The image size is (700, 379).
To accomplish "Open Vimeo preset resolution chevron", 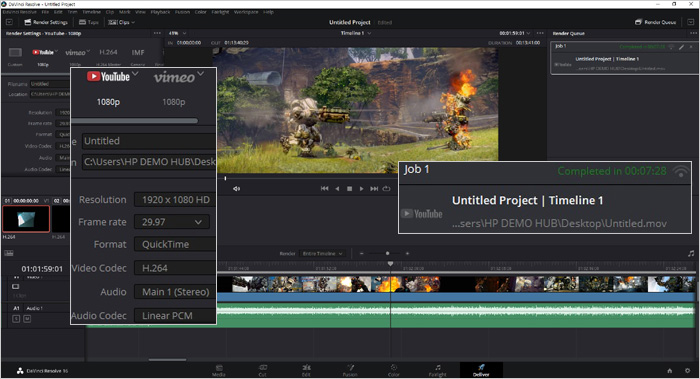I will [x=200, y=74].
